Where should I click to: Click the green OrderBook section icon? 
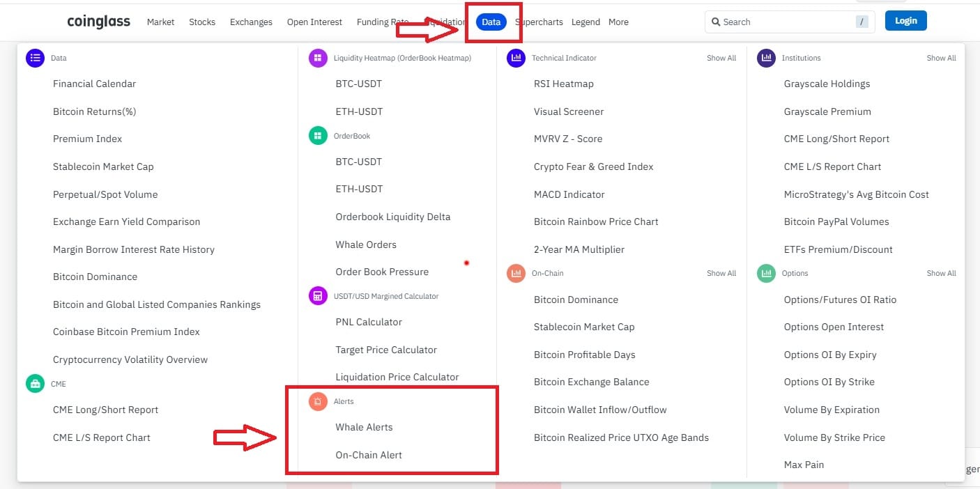click(318, 136)
